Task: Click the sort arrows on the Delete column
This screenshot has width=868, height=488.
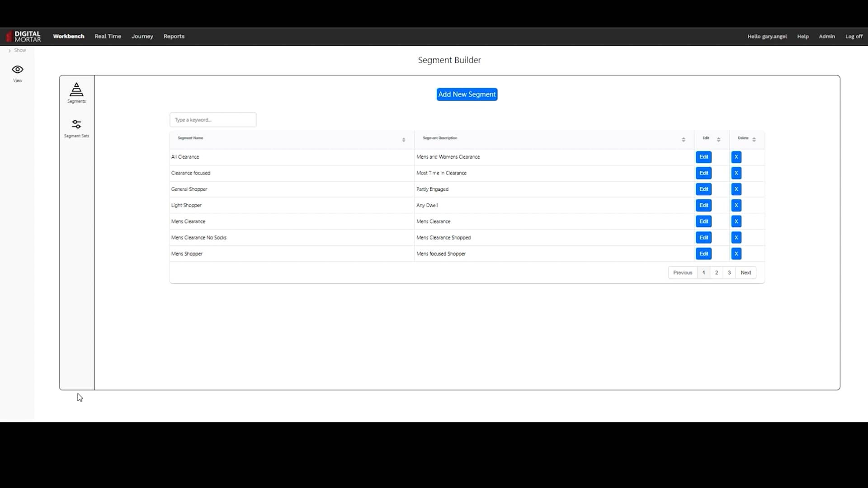Action: (x=754, y=139)
